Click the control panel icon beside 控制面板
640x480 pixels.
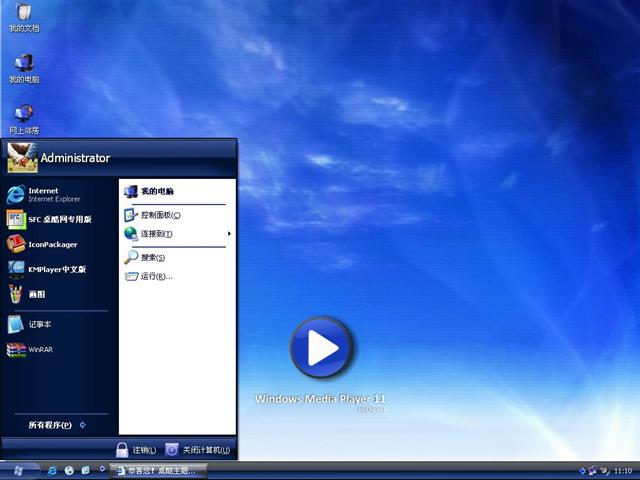click(x=131, y=215)
